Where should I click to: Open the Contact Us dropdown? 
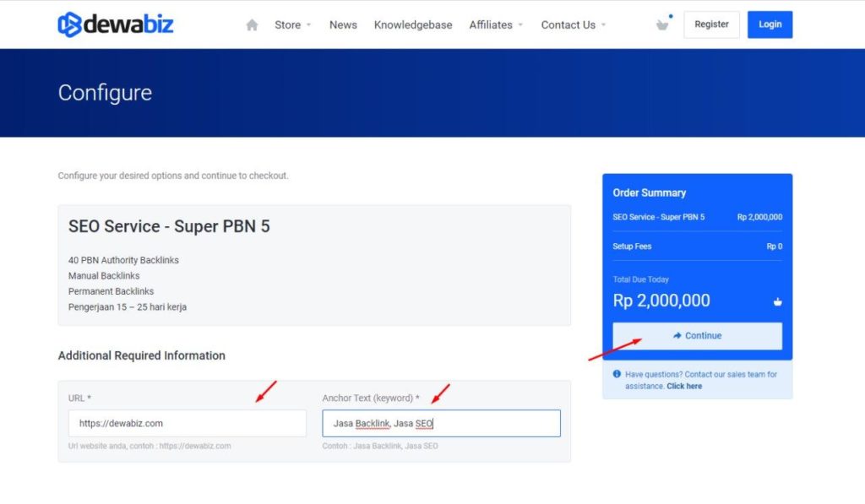pos(573,25)
